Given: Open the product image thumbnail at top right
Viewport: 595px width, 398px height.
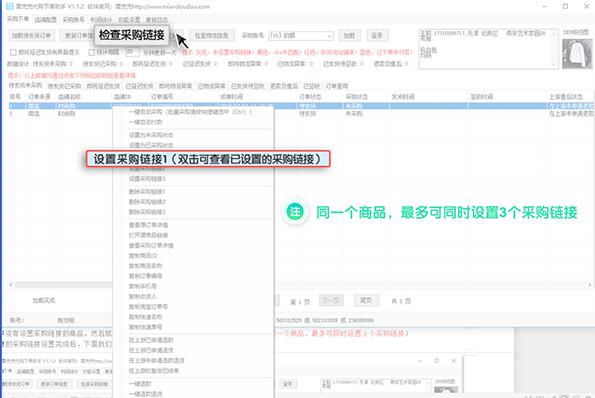Looking at the screenshot, I should (577, 53).
